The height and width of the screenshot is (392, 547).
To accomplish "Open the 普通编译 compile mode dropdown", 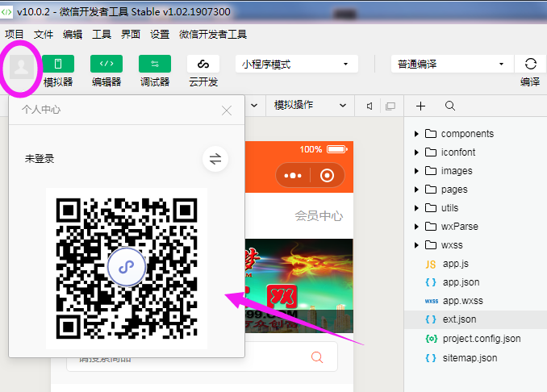I will tap(452, 64).
